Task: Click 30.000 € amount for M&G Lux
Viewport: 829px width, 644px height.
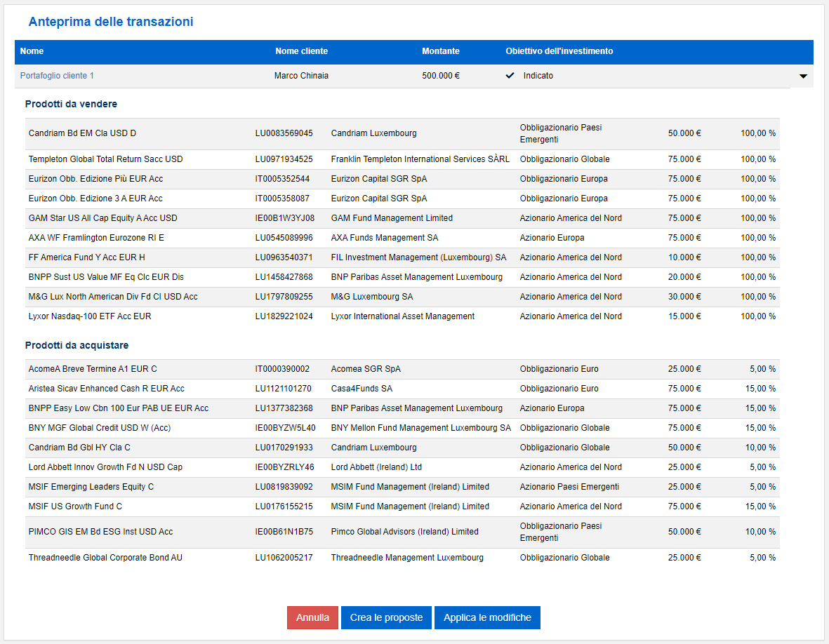Action: (684, 296)
